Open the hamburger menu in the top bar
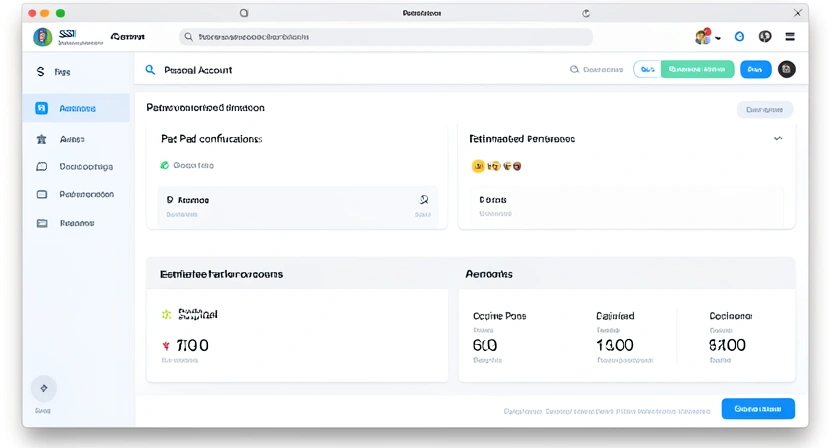 (790, 37)
